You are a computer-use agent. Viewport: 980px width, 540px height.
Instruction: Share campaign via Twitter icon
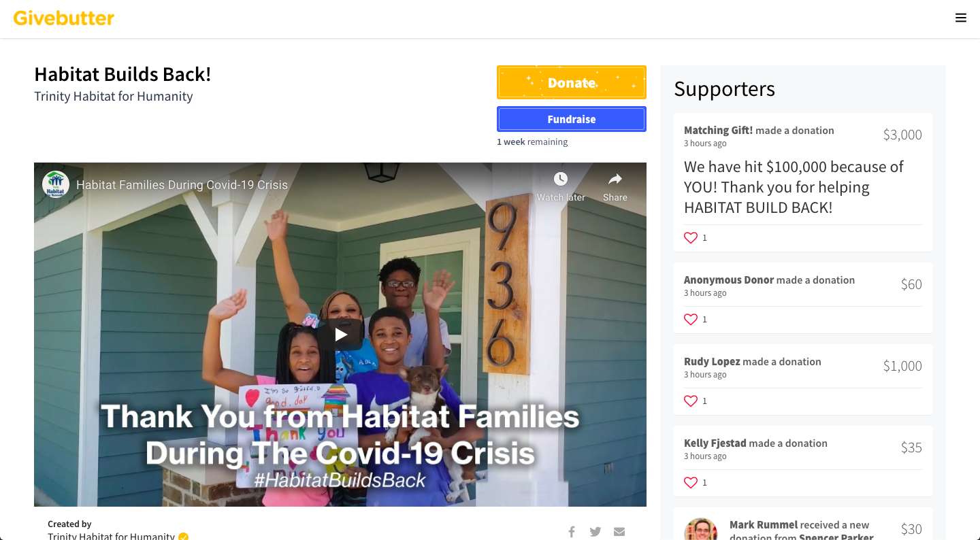595,532
